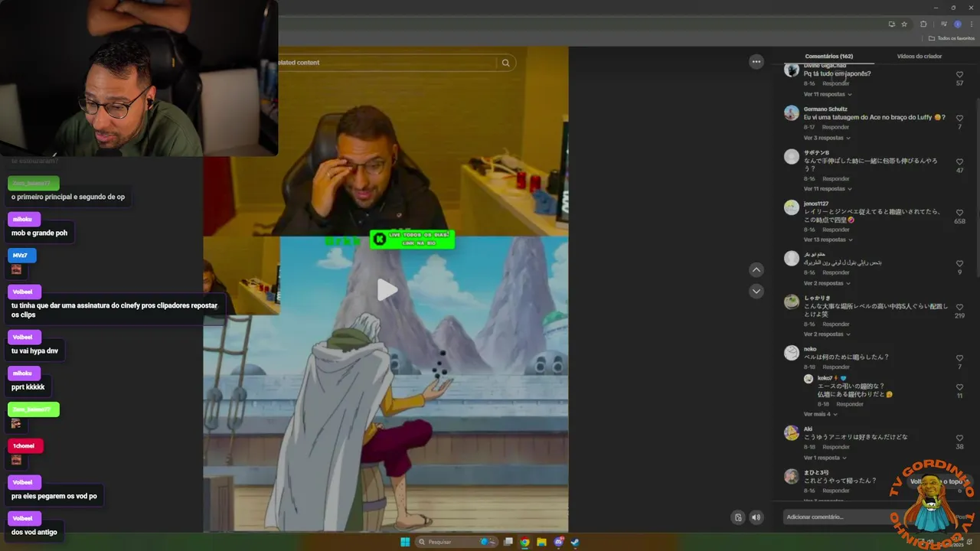980x551 pixels.
Task: Open Google Chrome from taskbar
Action: 524,542
